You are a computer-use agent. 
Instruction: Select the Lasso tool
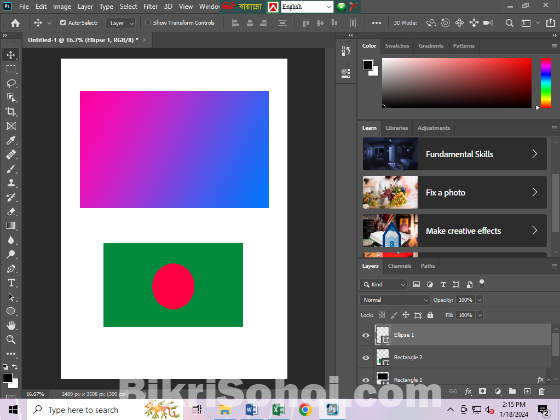pyautogui.click(x=11, y=83)
